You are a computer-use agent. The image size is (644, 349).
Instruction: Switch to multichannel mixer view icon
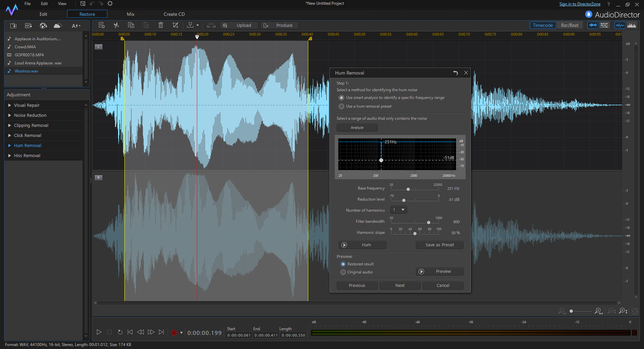[x=604, y=25]
